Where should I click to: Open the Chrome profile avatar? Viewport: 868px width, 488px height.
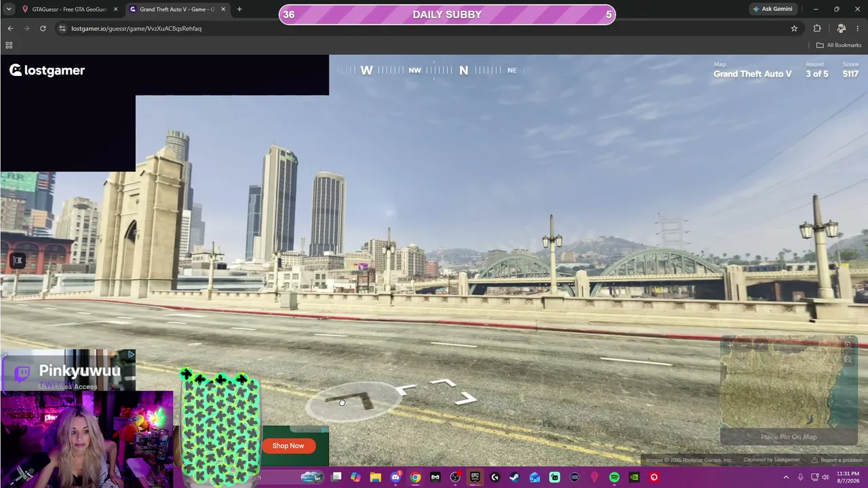tap(842, 28)
